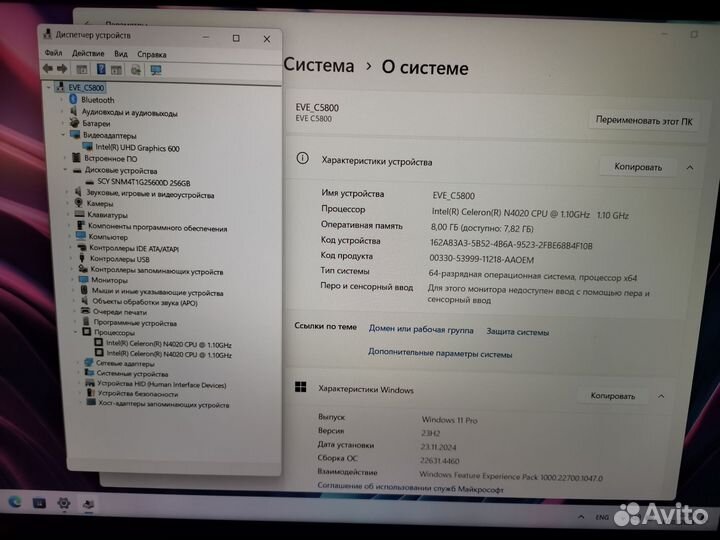Screen dimensions: 720x540
Task: Select Intel(R) UHD Graphics 600 device
Action: pos(137,147)
